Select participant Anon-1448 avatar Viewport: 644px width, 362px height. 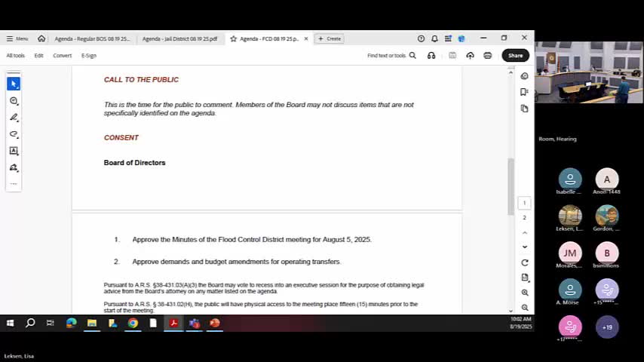pyautogui.click(x=606, y=179)
